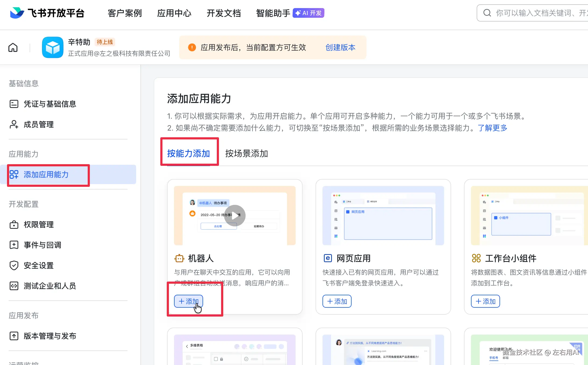Switch to 按能力添加 tab
588x365 pixels.
point(188,153)
